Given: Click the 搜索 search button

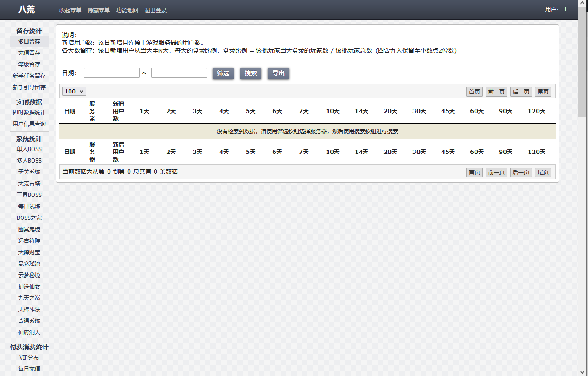Looking at the screenshot, I should pyautogui.click(x=251, y=73).
